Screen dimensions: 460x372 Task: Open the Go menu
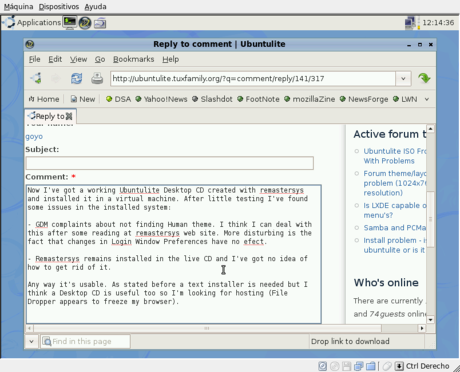tap(100, 59)
